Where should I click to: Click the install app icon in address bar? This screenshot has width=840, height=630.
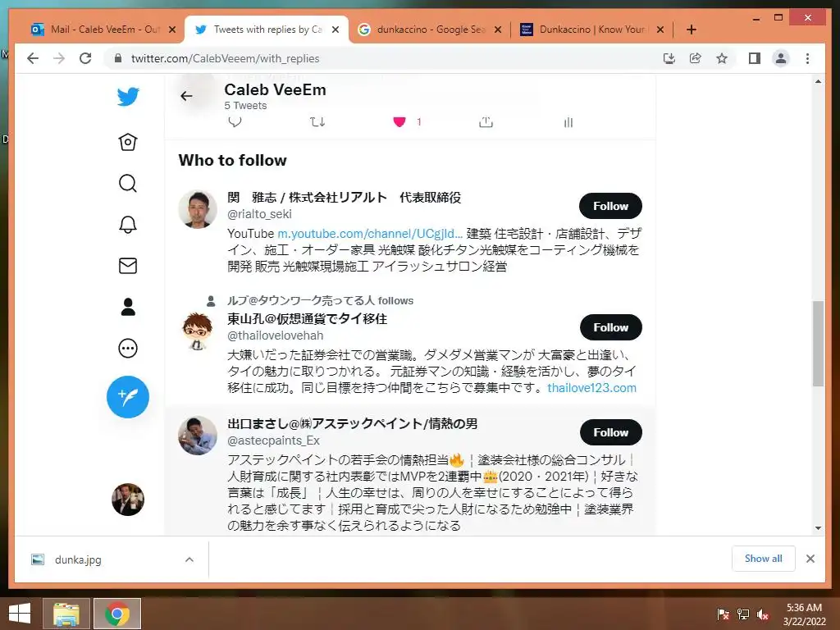(x=669, y=58)
